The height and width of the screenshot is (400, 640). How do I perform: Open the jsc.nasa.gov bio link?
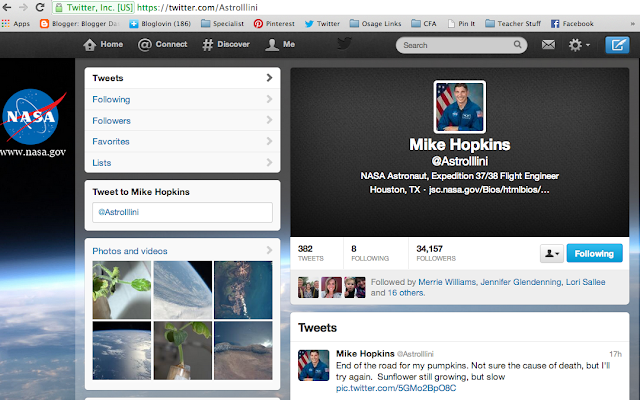click(x=489, y=190)
